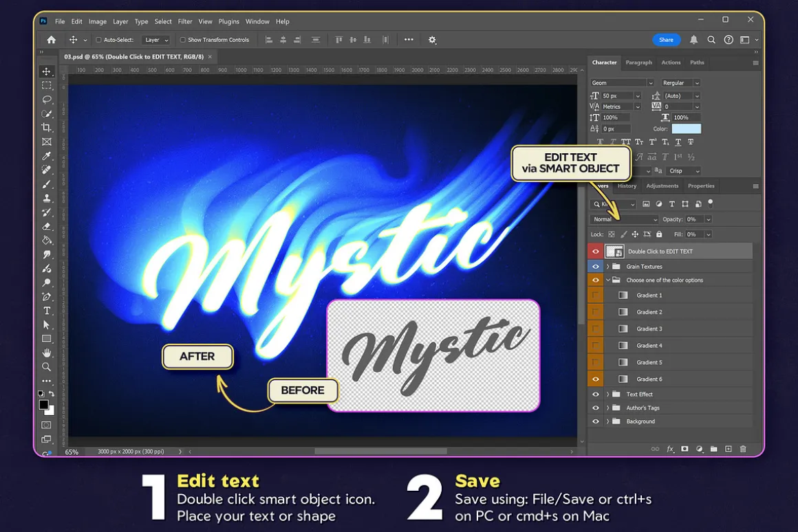The height and width of the screenshot is (532, 798).
Task: Select the Brush tool
Action: 47,184
